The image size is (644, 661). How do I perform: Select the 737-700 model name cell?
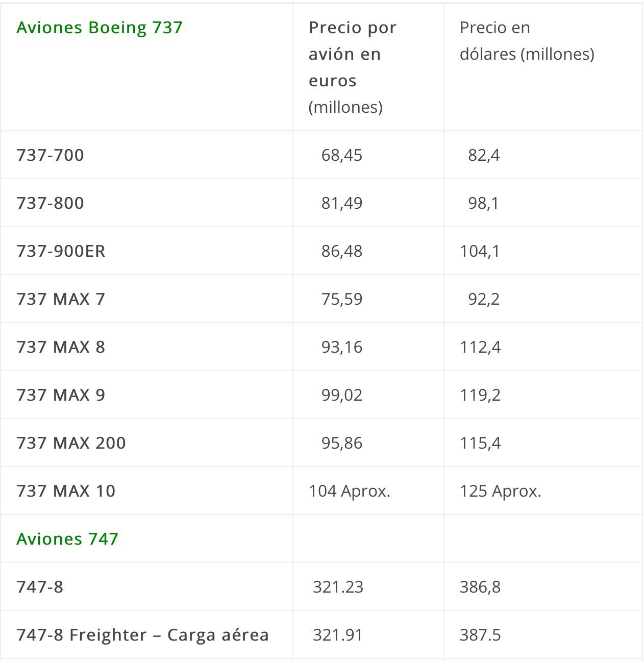coord(51,155)
